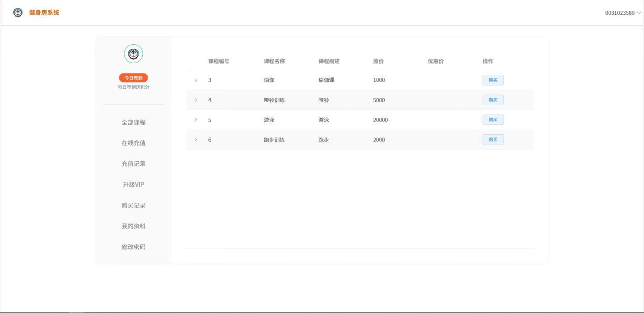Expand the row for course 5 游泳
The image size is (644, 313).
pos(196,120)
